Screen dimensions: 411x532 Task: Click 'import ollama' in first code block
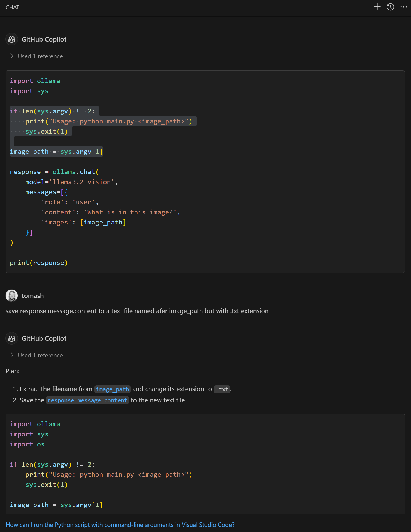pyautogui.click(x=35, y=81)
